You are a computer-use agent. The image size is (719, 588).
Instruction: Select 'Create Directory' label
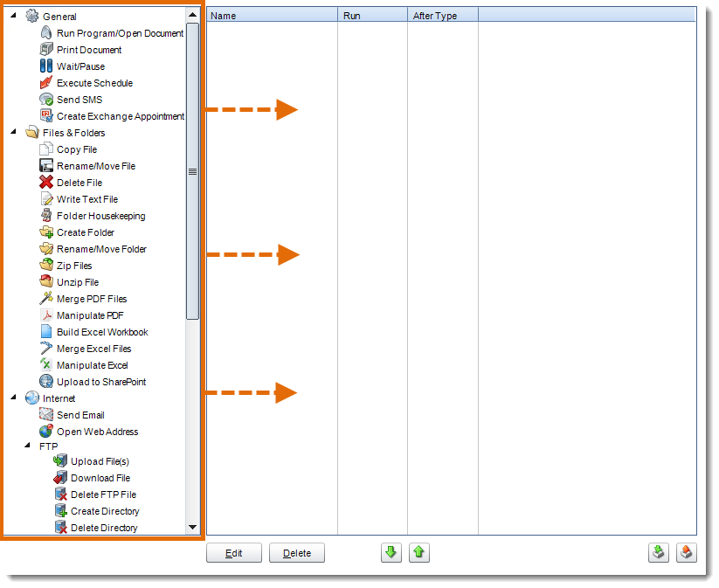pyautogui.click(x=105, y=511)
